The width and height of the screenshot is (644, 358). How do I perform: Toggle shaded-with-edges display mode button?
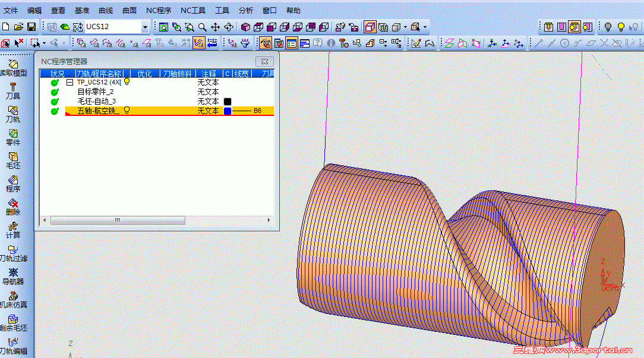(x=370, y=27)
